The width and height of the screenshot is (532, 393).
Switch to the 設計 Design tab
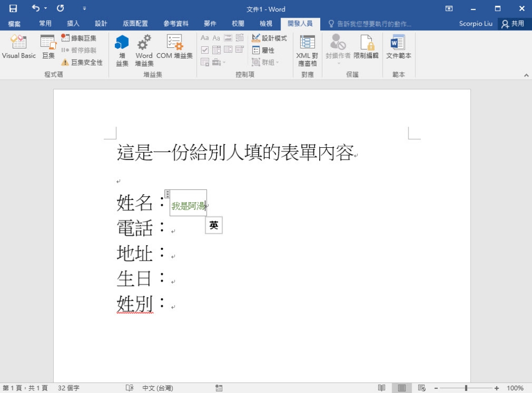click(101, 23)
